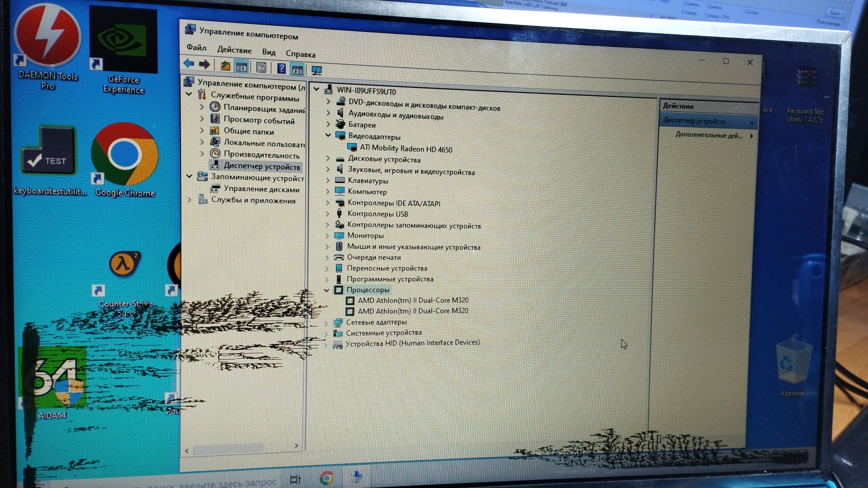Open the Справка menu
This screenshot has width=868, height=488.
pos(300,54)
